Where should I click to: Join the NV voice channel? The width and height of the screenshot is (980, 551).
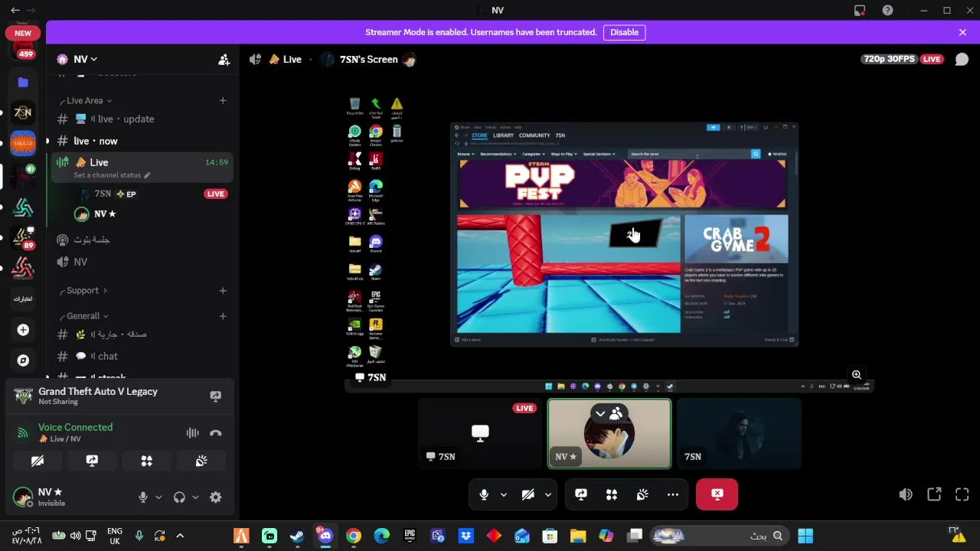pyautogui.click(x=142, y=262)
